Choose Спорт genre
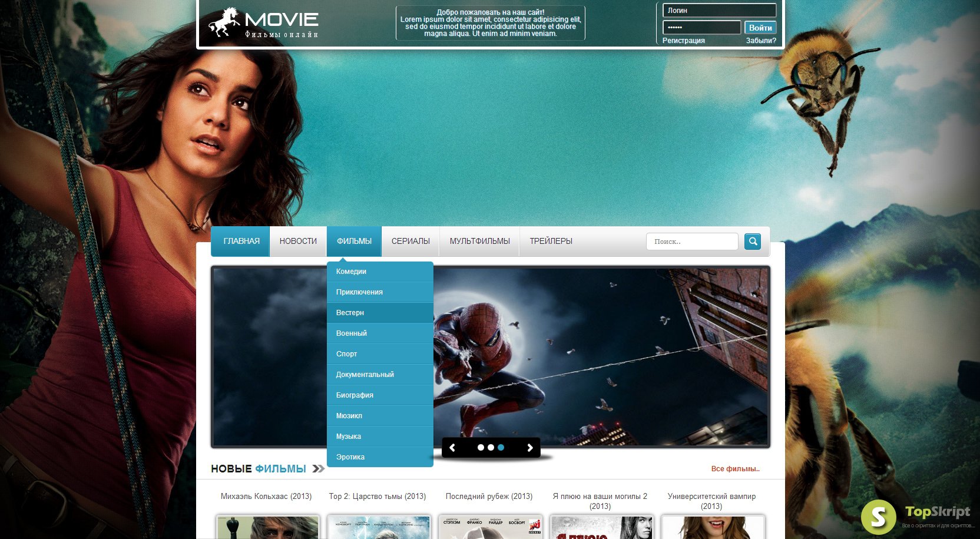This screenshot has width=980, height=539. click(x=380, y=354)
